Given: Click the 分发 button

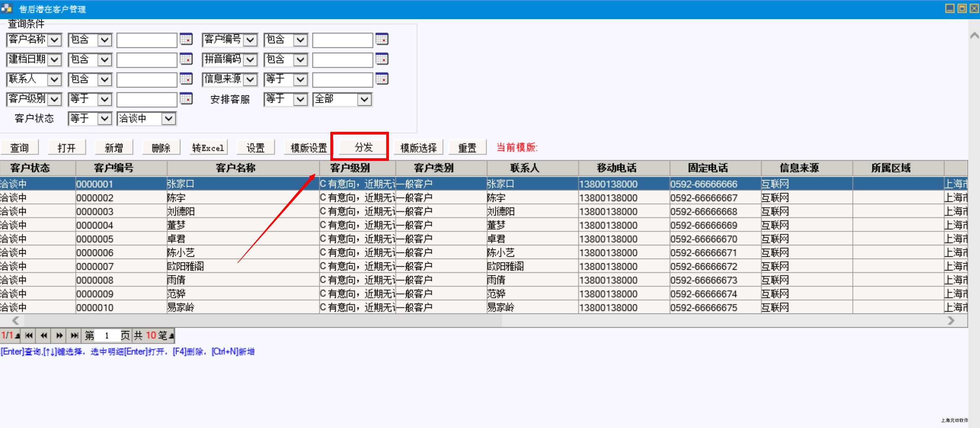Looking at the screenshot, I should click(363, 147).
